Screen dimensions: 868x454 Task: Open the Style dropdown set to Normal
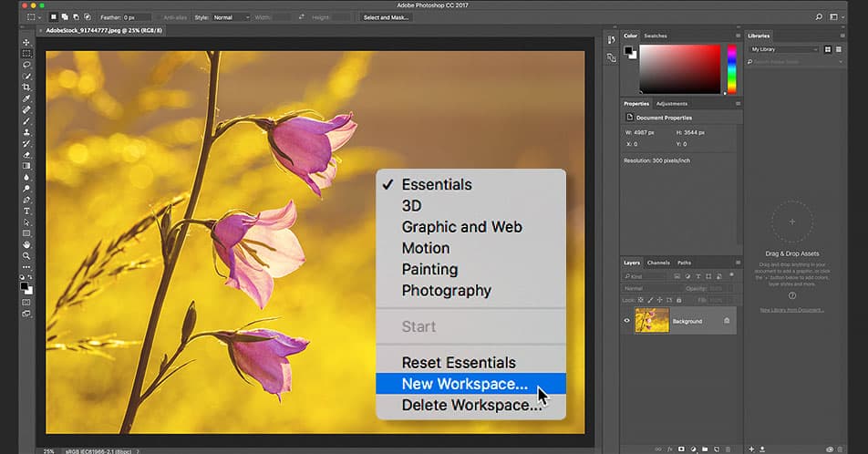pos(231,17)
